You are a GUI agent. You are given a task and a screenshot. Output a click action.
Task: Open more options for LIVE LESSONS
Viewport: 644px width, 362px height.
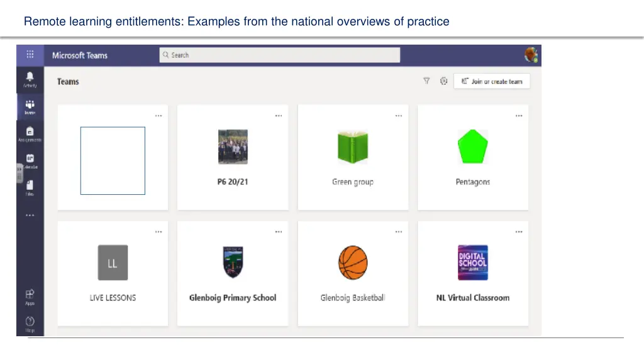[x=158, y=232]
